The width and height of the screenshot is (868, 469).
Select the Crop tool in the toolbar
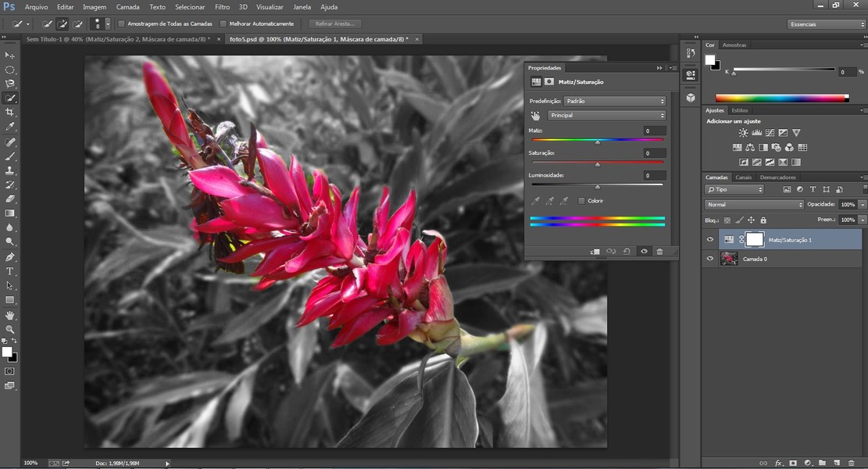(10, 113)
